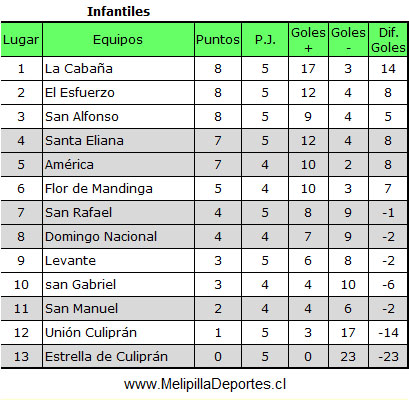Image resolution: width=409 pixels, height=400 pixels.
Task: Click the La Cabaña team name
Action: (x=79, y=69)
